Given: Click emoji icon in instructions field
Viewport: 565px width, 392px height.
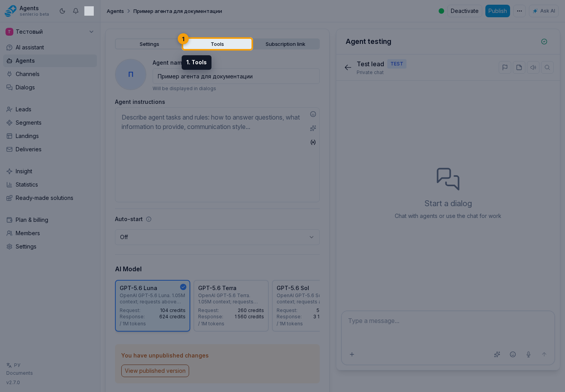Looking at the screenshot, I should (x=313, y=114).
